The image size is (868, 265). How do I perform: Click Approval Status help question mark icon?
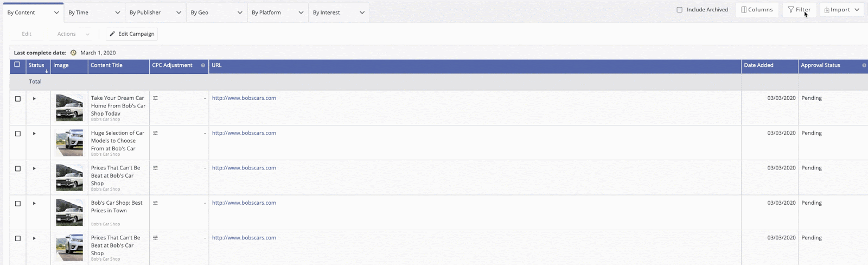pos(864,66)
